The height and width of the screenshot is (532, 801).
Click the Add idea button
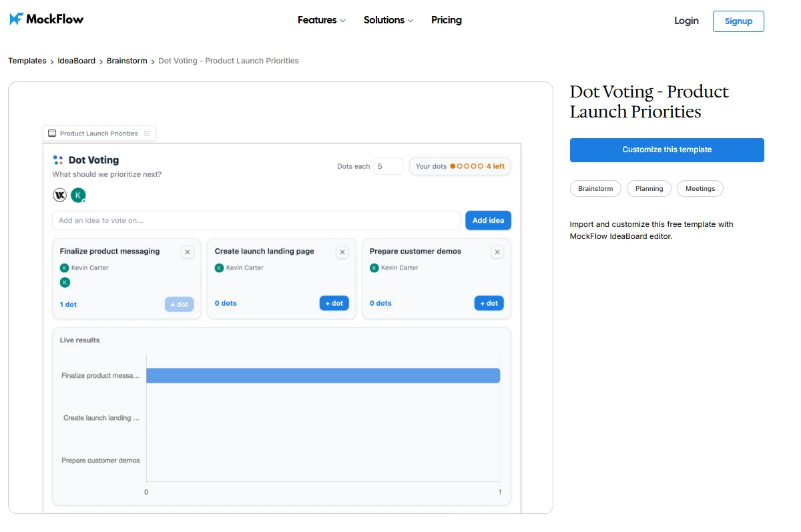tap(488, 220)
